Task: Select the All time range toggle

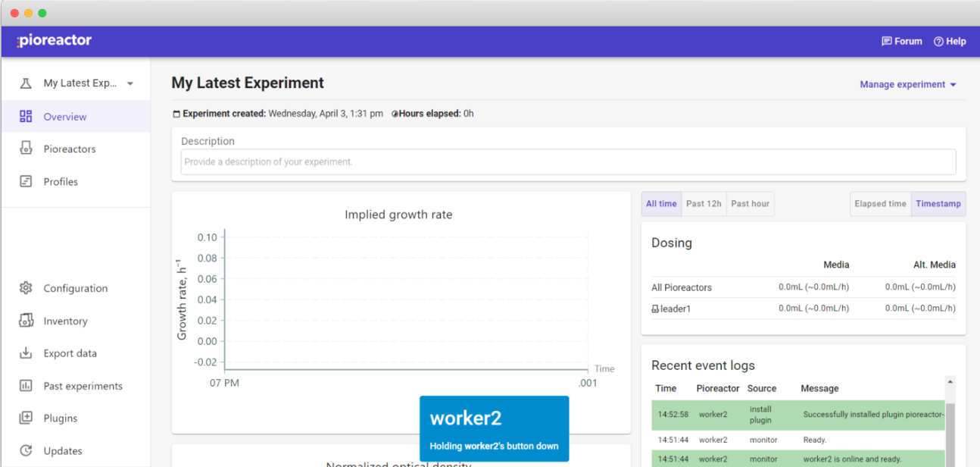Action: tap(661, 204)
